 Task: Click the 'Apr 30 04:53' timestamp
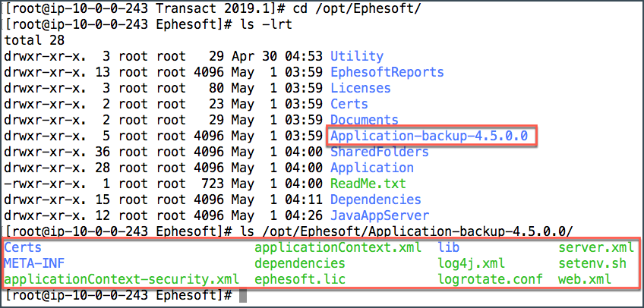[x=276, y=56]
